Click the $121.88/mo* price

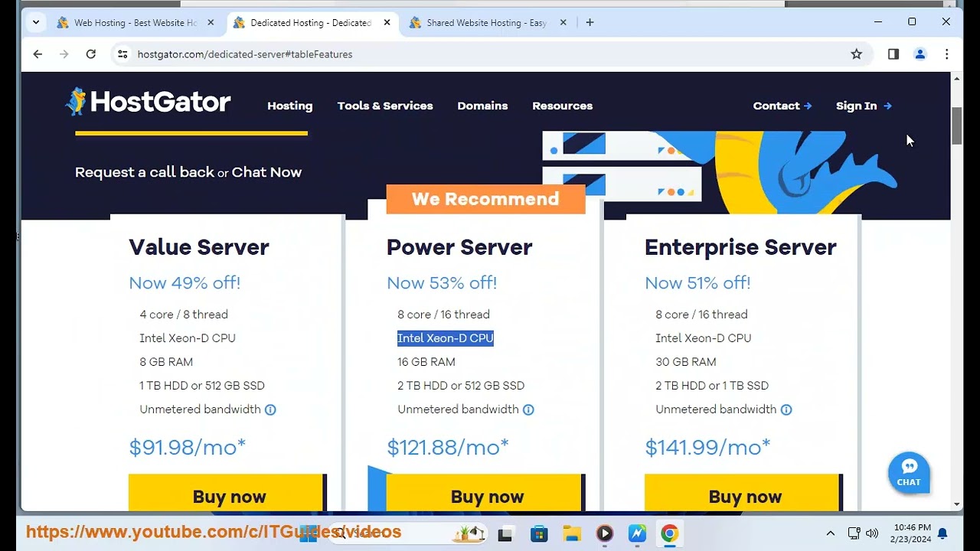[448, 447]
